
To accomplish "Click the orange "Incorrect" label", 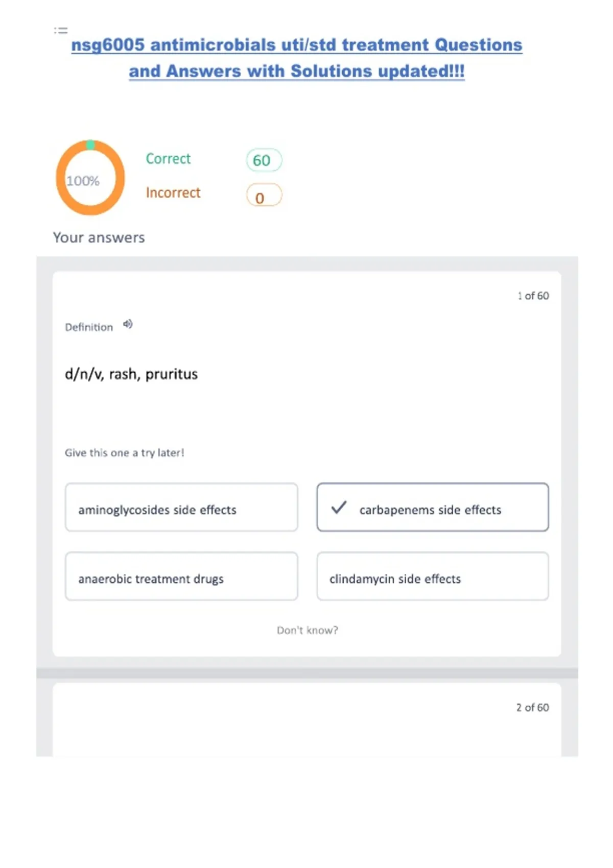I will pos(173,192).
